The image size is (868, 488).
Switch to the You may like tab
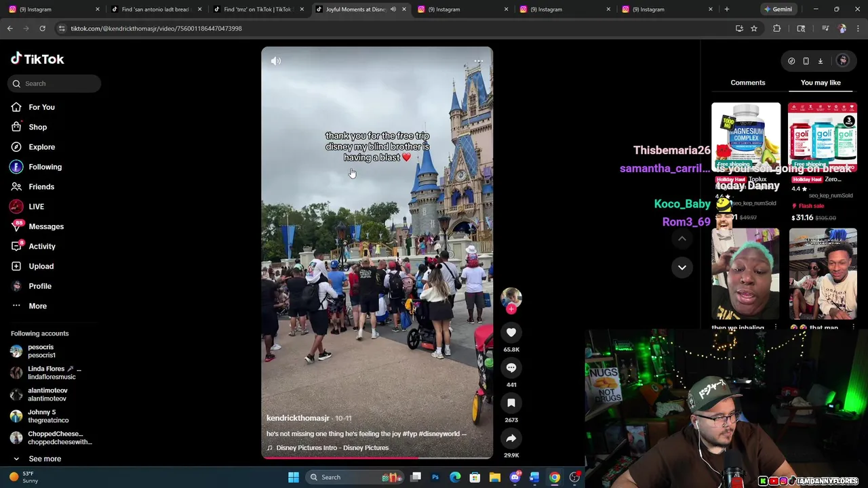pos(821,83)
